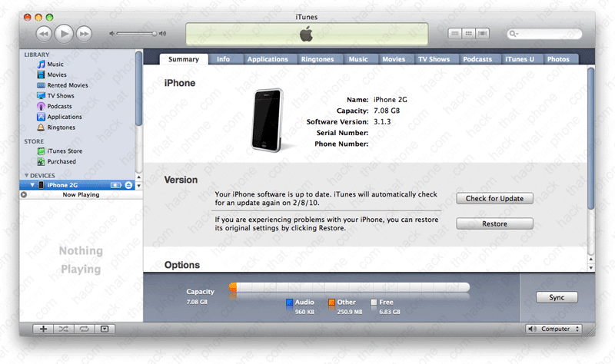Collapse the DEVICES section triangle
615x364 pixels.
pyautogui.click(x=26, y=175)
